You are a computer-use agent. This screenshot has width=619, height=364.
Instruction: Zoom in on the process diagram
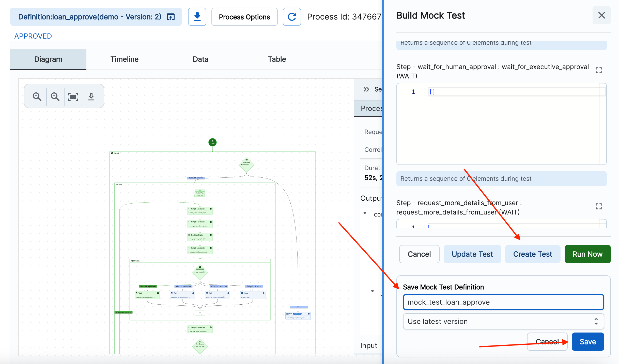[37, 97]
